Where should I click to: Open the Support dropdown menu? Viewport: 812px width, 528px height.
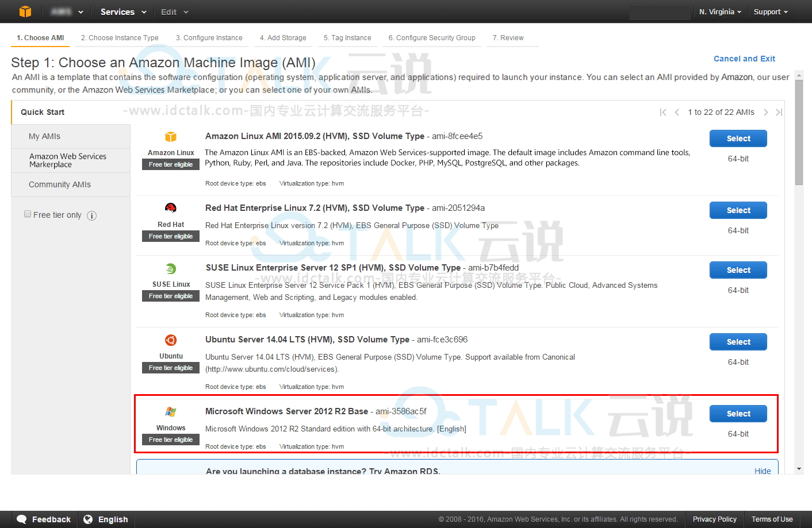point(771,11)
